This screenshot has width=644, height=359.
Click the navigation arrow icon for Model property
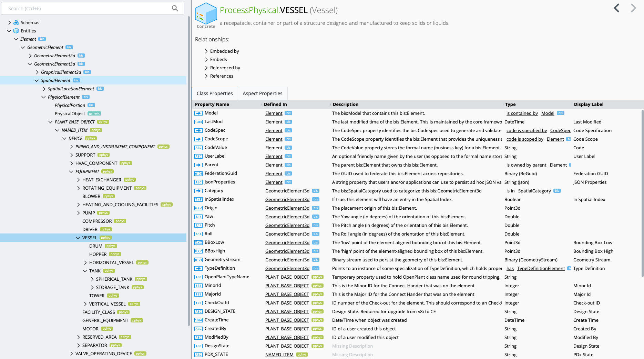click(198, 113)
